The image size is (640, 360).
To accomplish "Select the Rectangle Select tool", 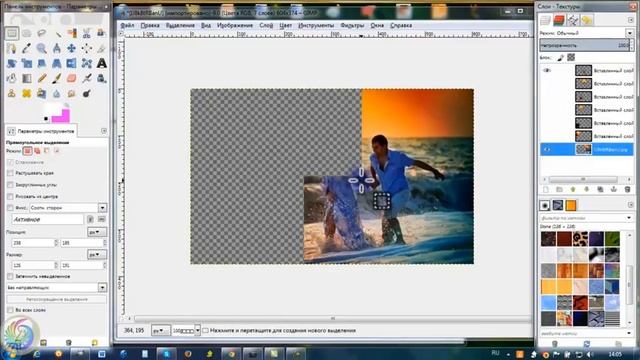I will point(12,33).
